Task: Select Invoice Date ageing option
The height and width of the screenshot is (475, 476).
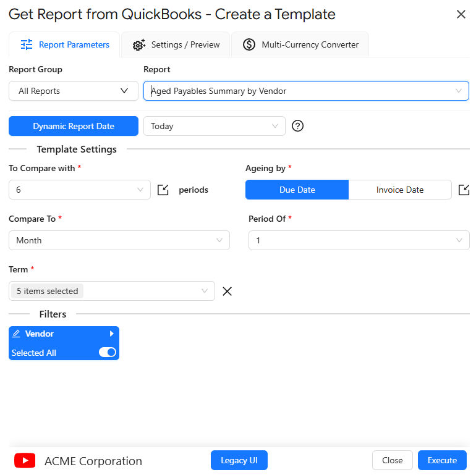Action: coord(400,190)
